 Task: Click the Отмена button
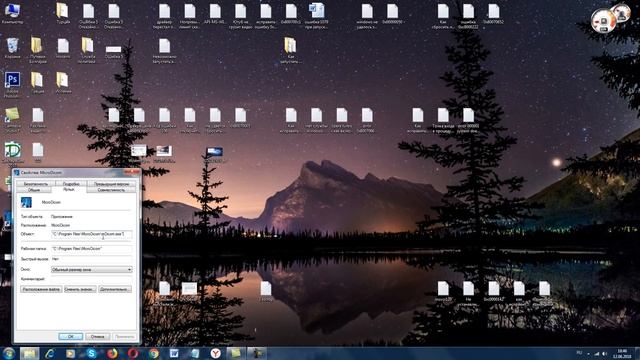pyautogui.click(x=98, y=336)
